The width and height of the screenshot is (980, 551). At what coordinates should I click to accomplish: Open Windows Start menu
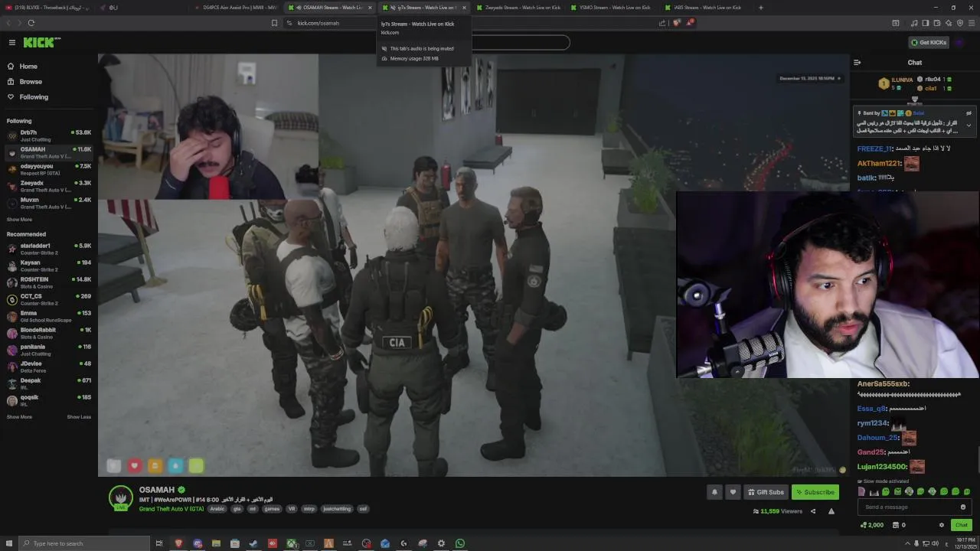(x=8, y=543)
